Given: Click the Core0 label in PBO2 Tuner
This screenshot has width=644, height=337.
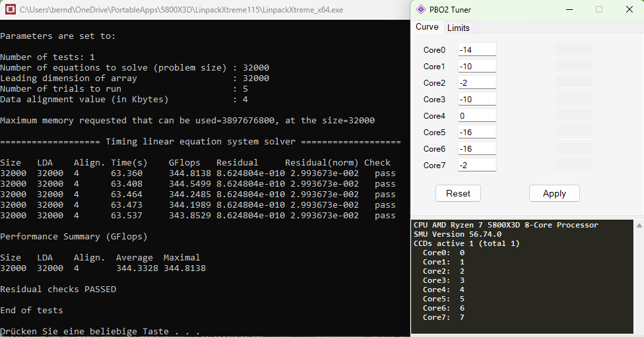Looking at the screenshot, I should [x=435, y=50].
